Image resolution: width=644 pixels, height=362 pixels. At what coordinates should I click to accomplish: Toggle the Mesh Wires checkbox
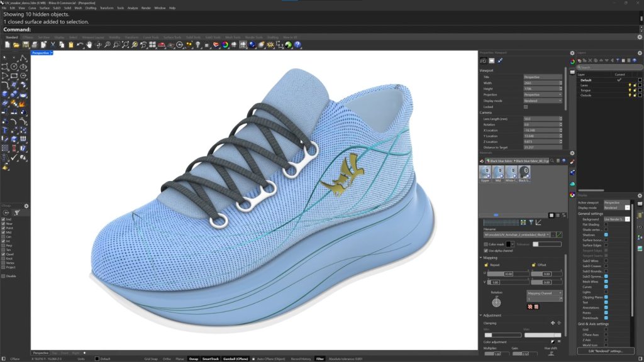606,282
